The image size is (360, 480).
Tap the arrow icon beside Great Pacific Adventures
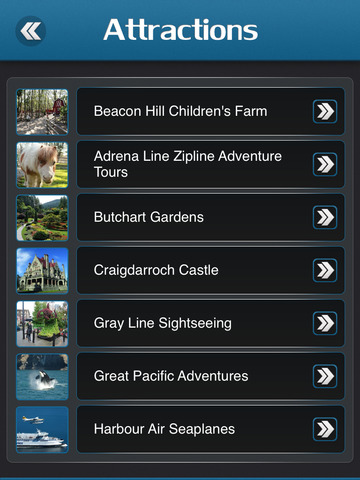(325, 376)
